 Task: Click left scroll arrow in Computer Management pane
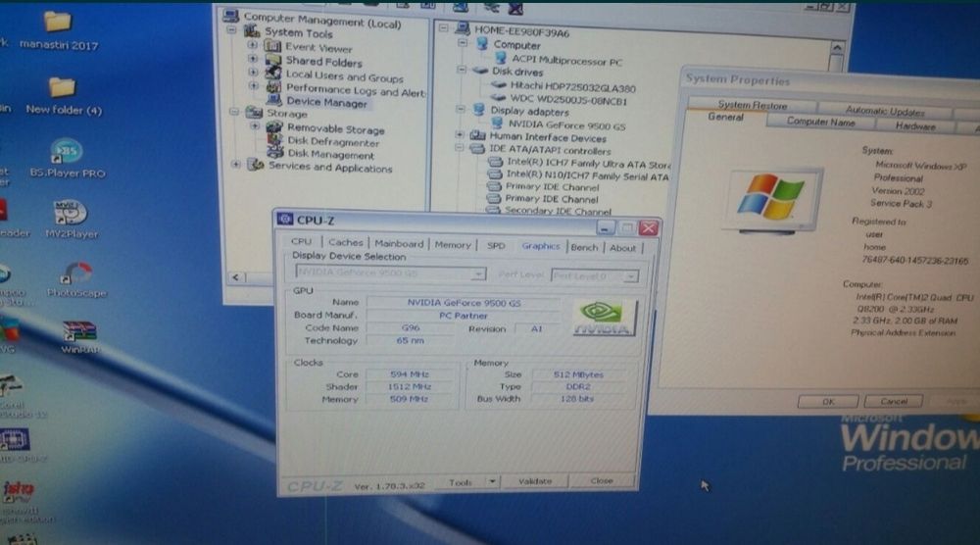(235, 276)
